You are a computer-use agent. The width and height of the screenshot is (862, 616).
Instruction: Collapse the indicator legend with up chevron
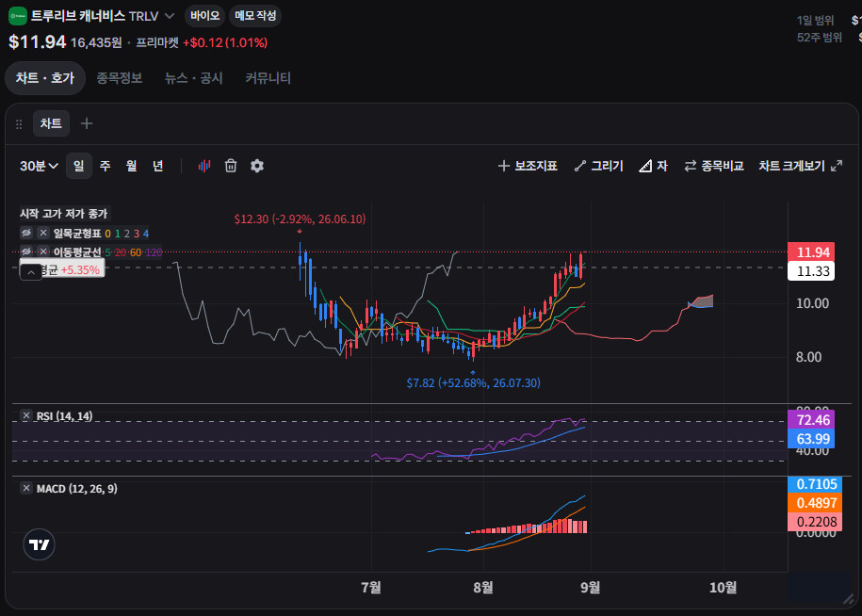[31, 272]
